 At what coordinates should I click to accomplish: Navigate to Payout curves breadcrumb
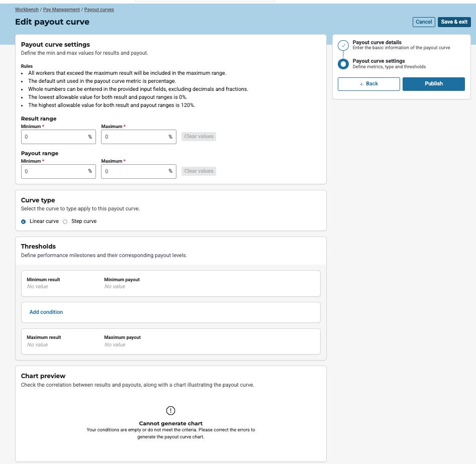pyautogui.click(x=99, y=10)
